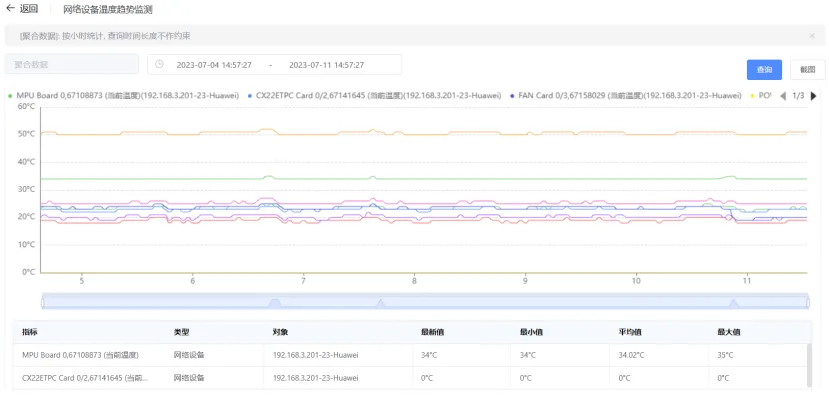Image resolution: width=829 pixels, height=401 pixels.
Task: Click the 最新值 column header
Action: click(x=432, y=331)
